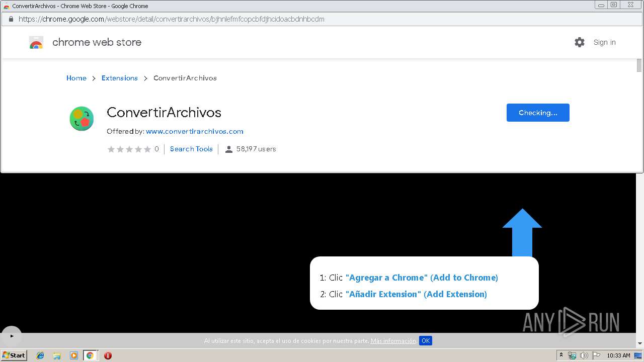Click the action center flag icon
This screenshot has height=362, width=644.
pos(596,355)
